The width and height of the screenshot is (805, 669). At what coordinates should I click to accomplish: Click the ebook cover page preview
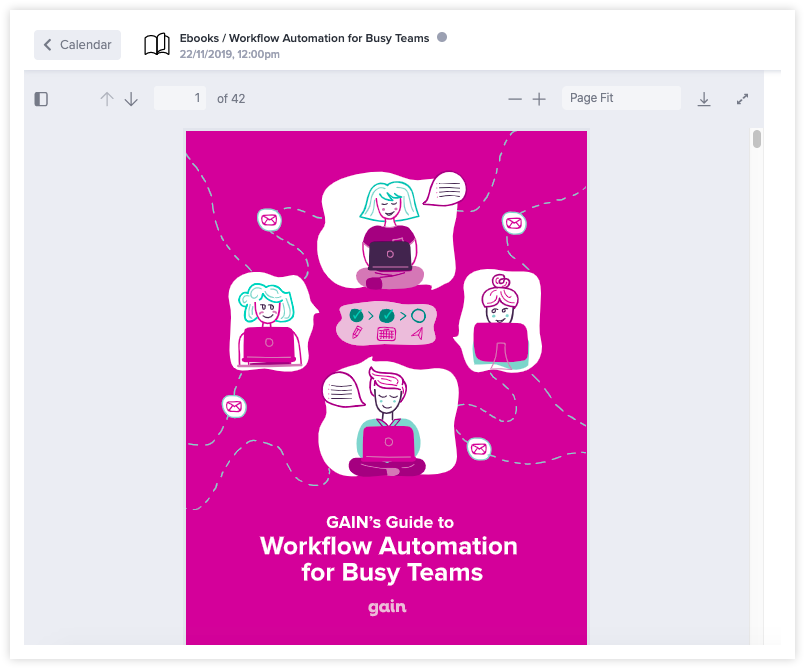(x=387, y=388)
